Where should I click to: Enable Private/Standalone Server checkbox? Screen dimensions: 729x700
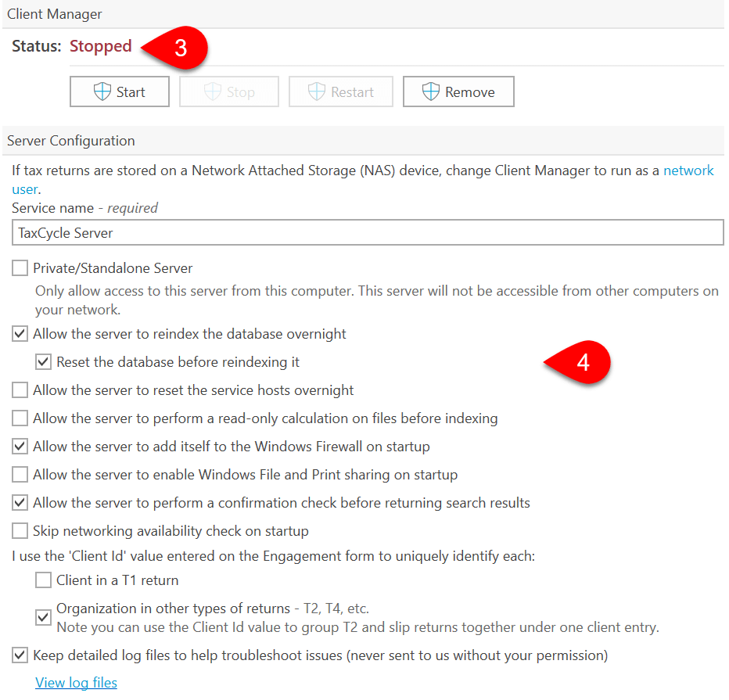pos(20,268)
